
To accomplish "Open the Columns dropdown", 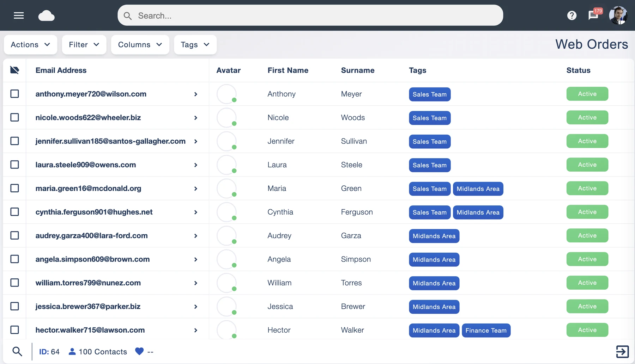I will pos(140,45).
